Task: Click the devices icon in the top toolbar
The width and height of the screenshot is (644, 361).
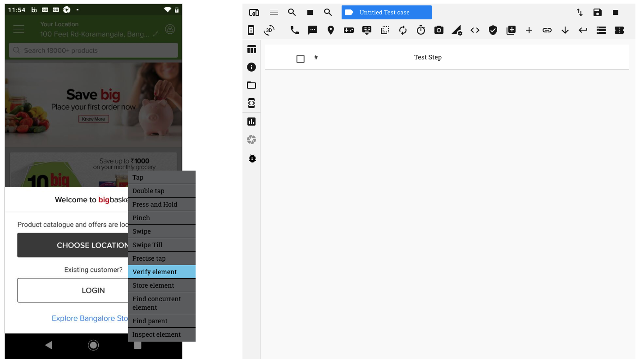Action: (254, 13)
